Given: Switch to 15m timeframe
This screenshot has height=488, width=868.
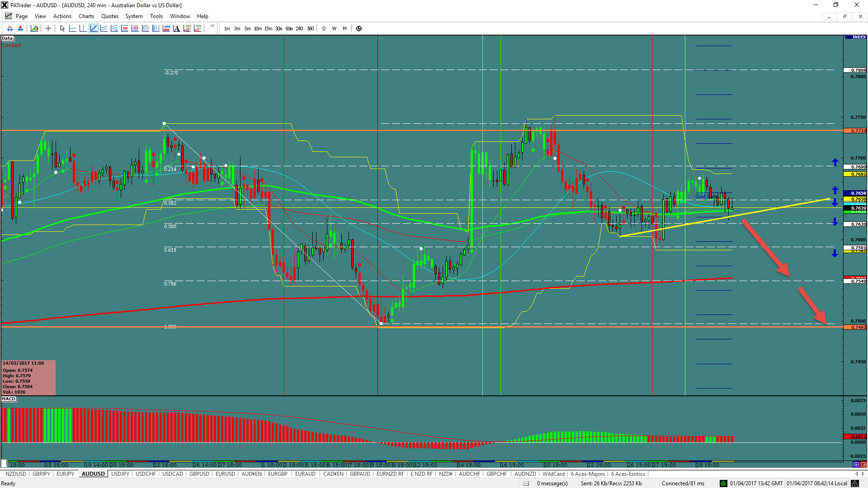Looking at the screenshot, I should click(x=269, y=28).
